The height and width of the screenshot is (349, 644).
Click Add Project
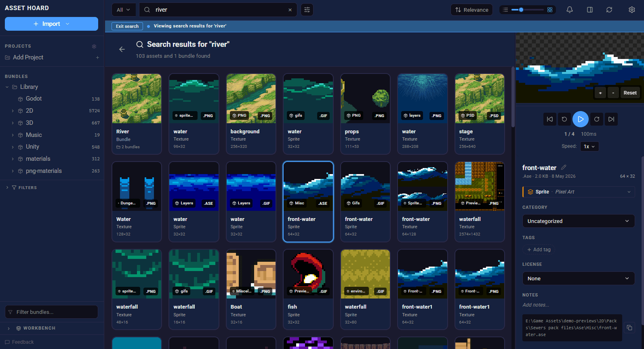point(28,57)
